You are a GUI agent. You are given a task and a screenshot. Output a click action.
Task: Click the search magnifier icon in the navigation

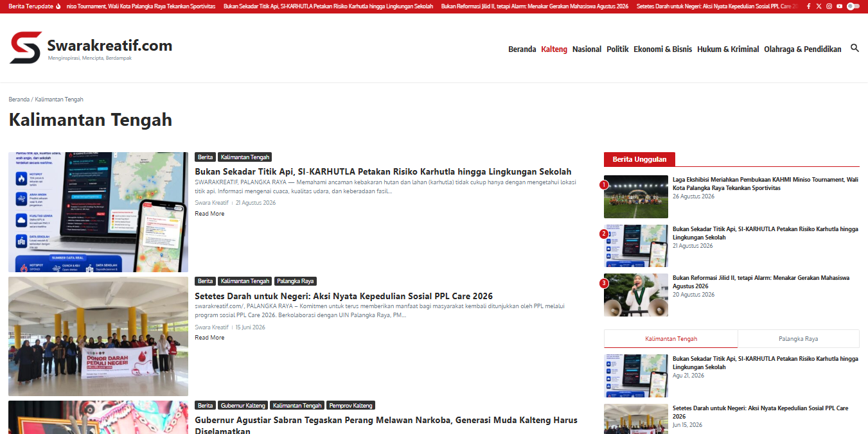tap(855, 48)
